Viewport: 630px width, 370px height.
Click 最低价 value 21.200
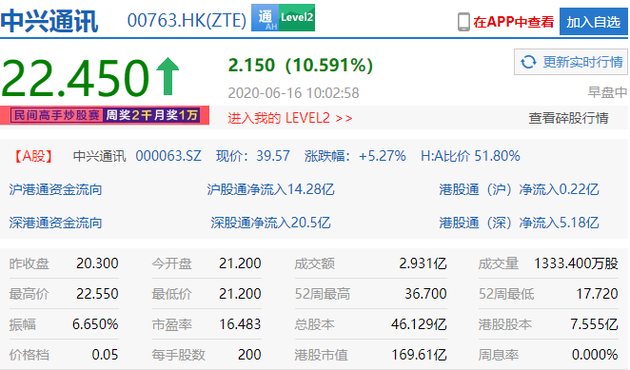[x=240, y=294]
